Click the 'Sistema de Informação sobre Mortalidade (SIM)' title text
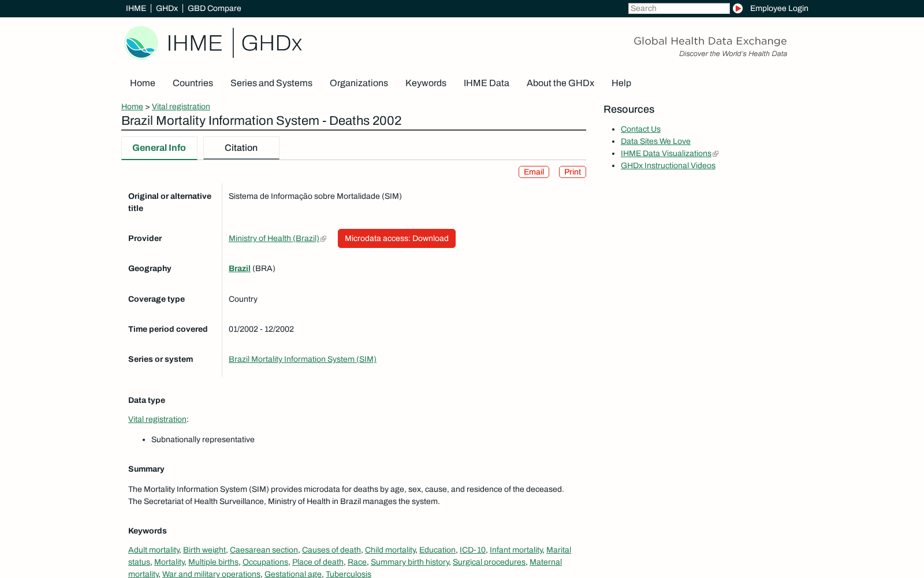This screenshot has width=924, height=578. point(315,196)
